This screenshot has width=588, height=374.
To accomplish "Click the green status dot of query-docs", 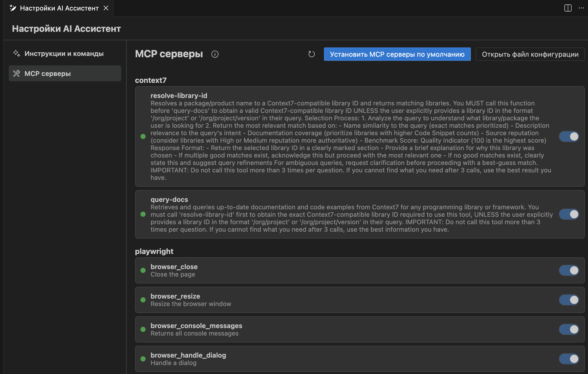I will point(143,214).
